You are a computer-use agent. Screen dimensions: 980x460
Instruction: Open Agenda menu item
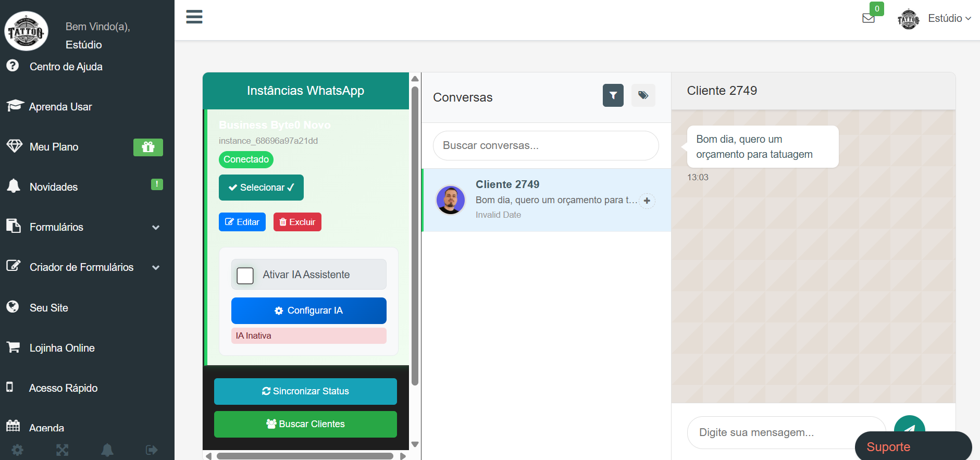click(47, 428)
